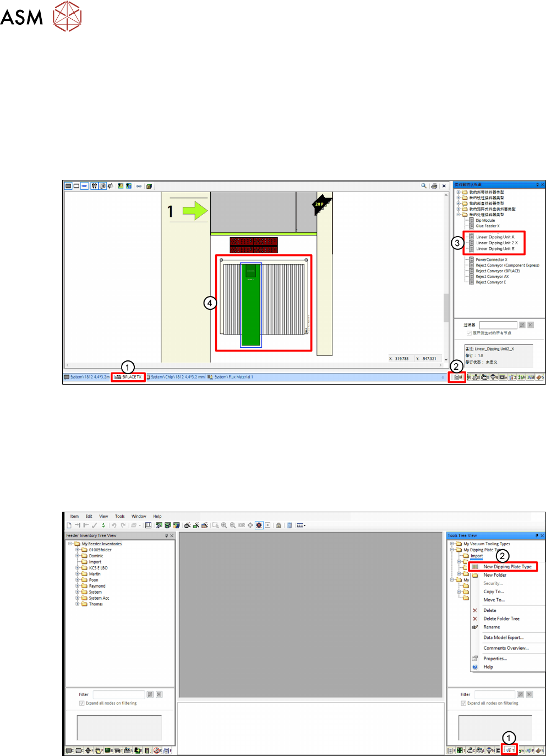546x756 pixels.
Task: Switch to the System\Flux Material 1 tab
Action: click(230, 377)
